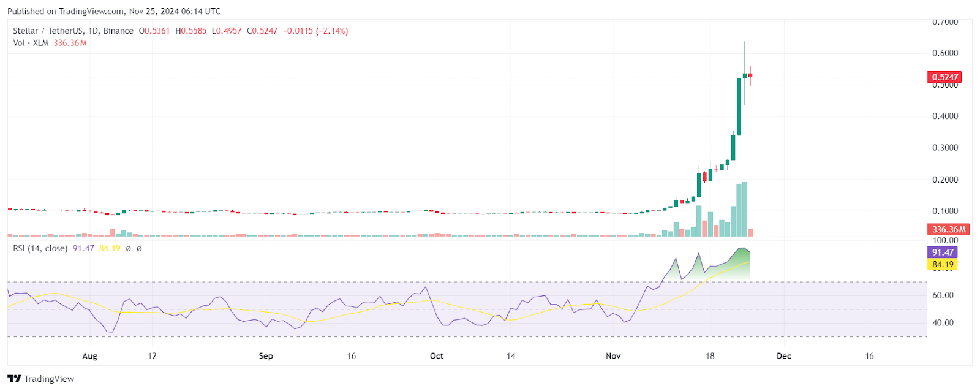Click the Published on TradingView.com text
980x391 pixels.
click(114, 11)
